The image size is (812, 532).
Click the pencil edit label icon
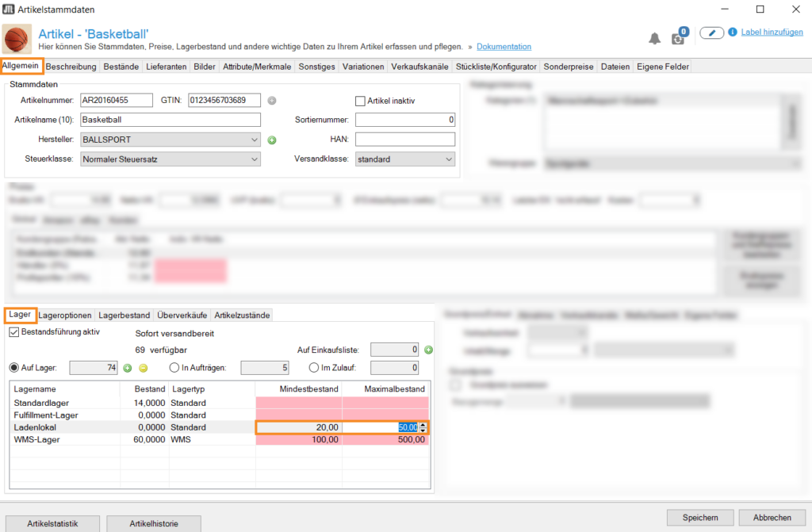[x=711, y=33]
